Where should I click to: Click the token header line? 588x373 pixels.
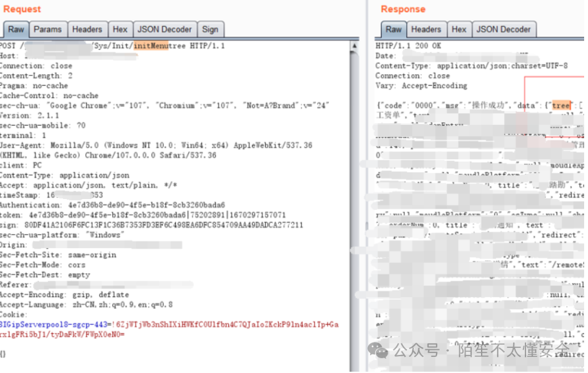(x=142, y=215)
